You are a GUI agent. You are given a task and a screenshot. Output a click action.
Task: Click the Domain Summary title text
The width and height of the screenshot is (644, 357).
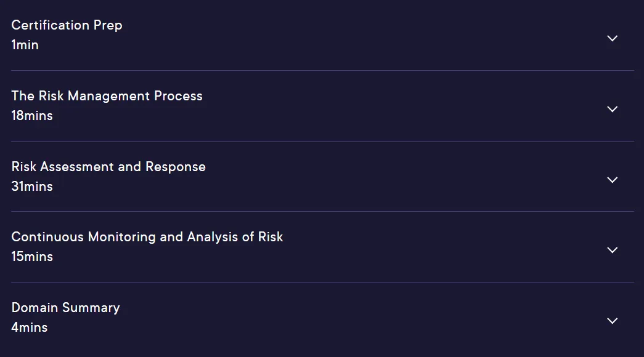coord(65,308)
